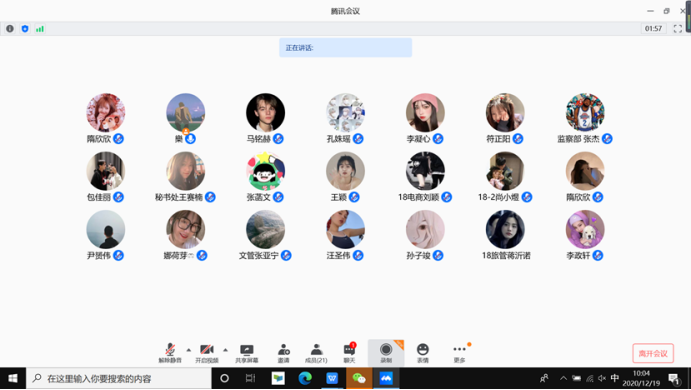Select 18-2尚小煜's avatar

pos(505,171)
